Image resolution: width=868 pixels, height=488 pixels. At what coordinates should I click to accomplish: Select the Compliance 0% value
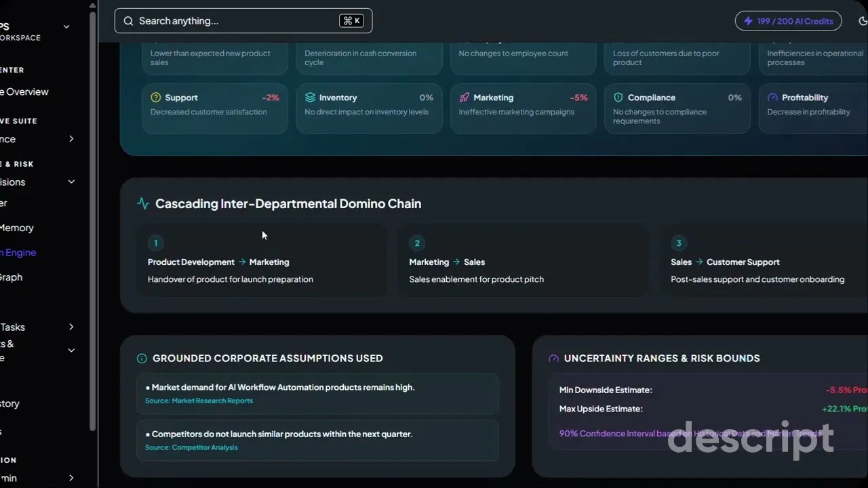point(734,98)
